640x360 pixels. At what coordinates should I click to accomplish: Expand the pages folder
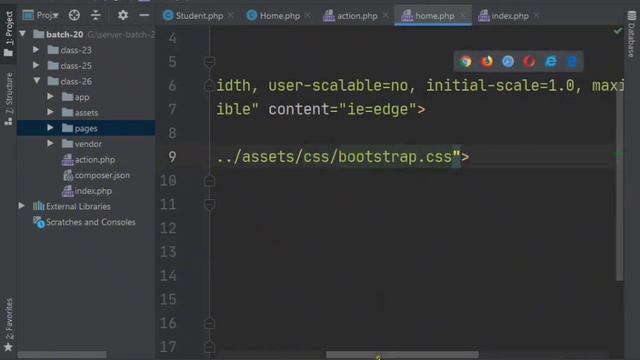click(50, 128)
